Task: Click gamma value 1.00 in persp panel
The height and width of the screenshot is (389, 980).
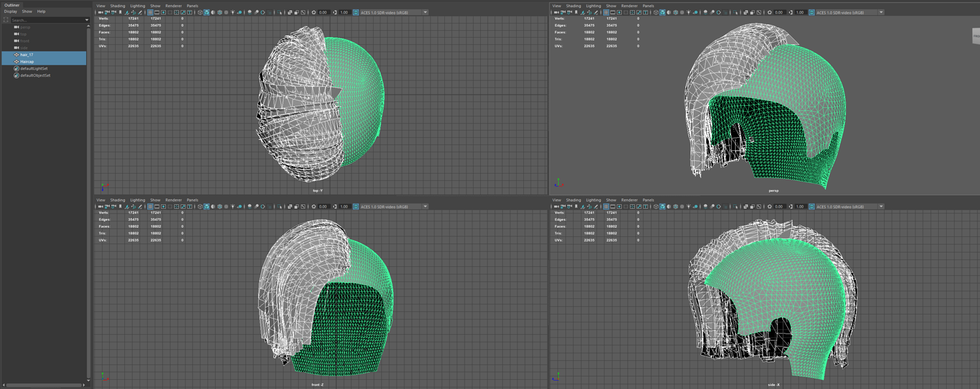Action: 800,12
